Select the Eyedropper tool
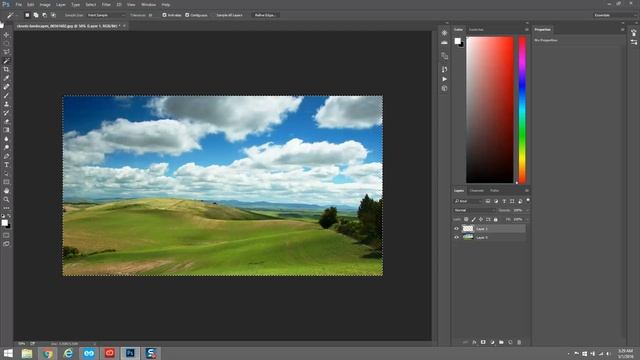640x360 pixels. [6, 78]
